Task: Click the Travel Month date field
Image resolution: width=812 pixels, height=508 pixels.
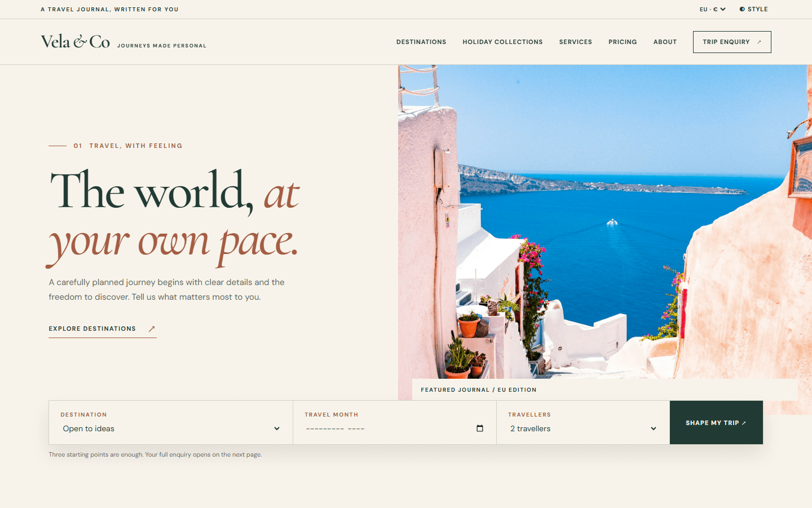Action: (x=395, y=428)
